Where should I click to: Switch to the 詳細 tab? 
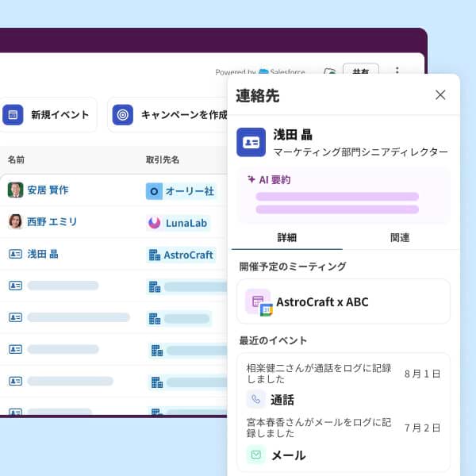tap(287, 238)
